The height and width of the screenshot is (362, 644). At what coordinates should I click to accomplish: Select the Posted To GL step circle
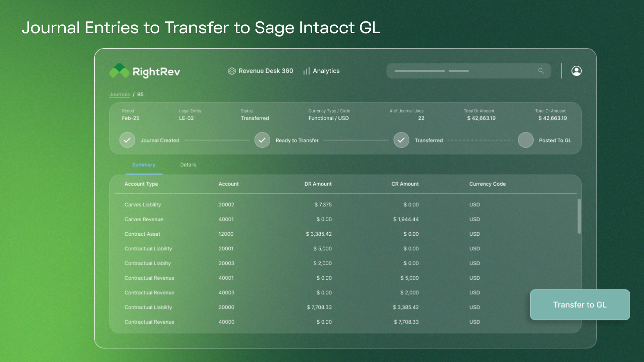click(525, 140)
